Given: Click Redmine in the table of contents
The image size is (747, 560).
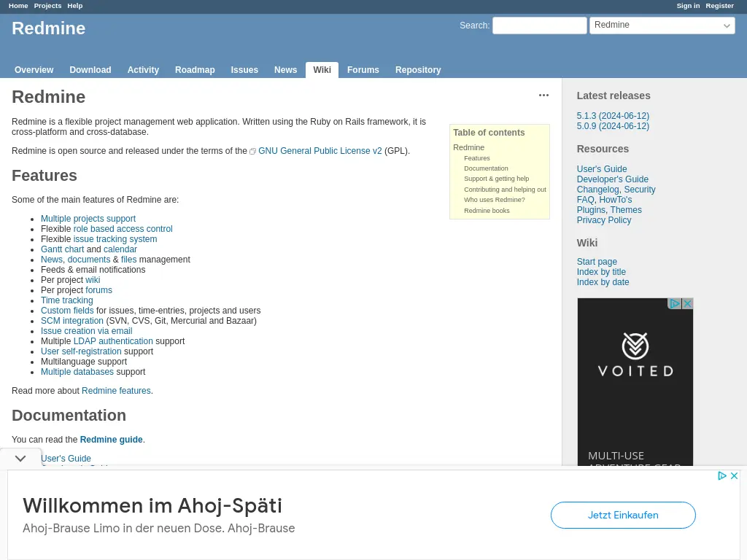Looking at the screenshot, I should [x=469, y=147].
